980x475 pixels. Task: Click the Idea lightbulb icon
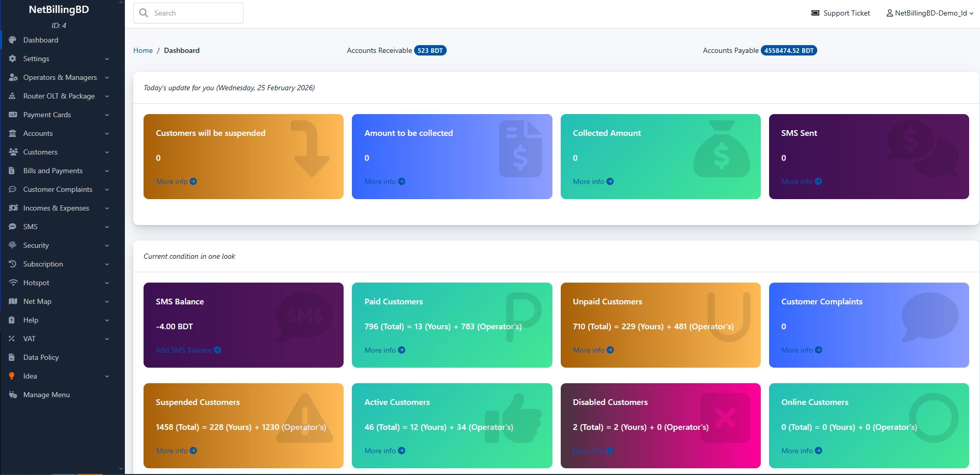click(11, 376)
